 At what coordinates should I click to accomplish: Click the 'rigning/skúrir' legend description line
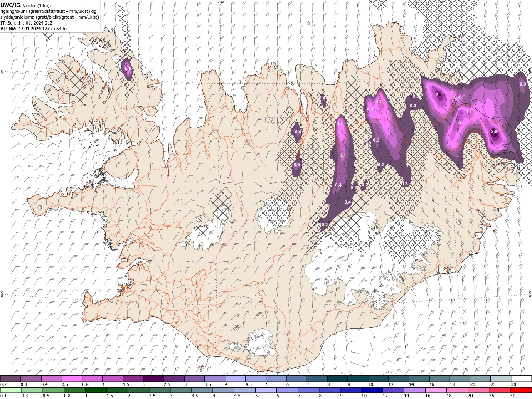tap(49, 11)
